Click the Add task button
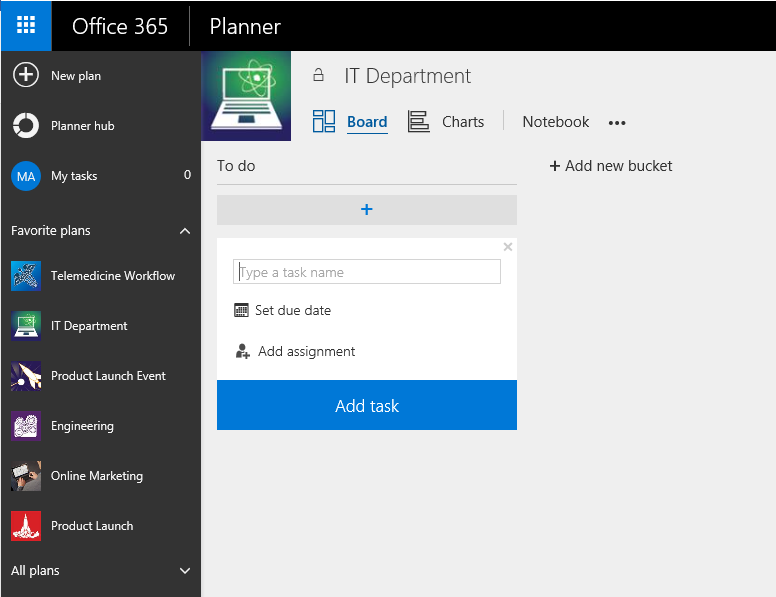The image size is (776, 597). 367,405
